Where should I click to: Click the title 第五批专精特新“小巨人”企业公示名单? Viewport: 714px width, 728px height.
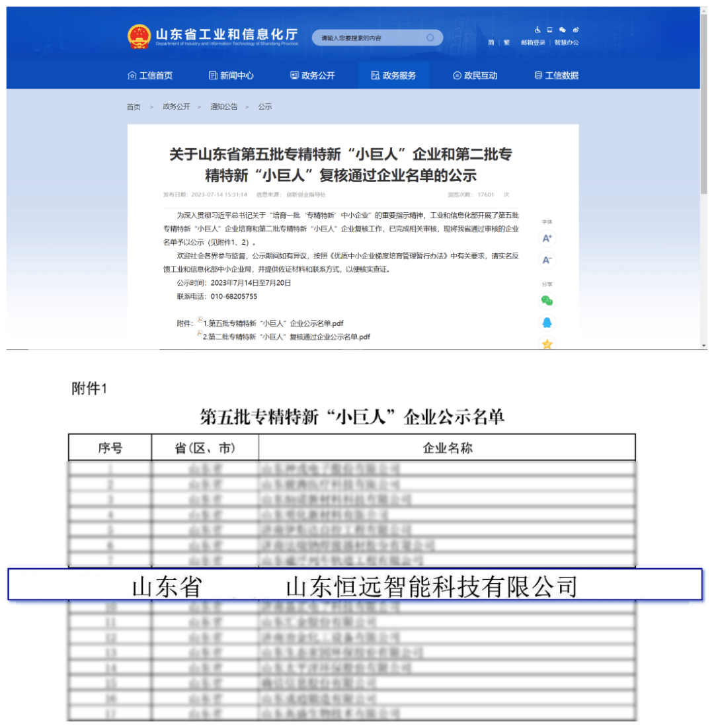point(352,417)
